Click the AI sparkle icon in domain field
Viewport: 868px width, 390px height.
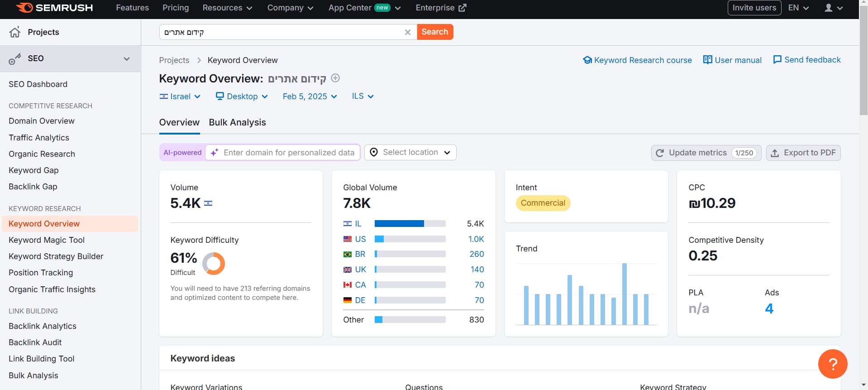click(x=215, y=153)
